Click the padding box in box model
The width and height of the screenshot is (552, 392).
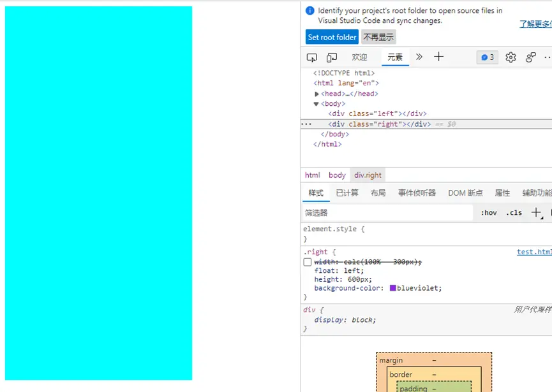pyautogui.click(x=414, y=388)
